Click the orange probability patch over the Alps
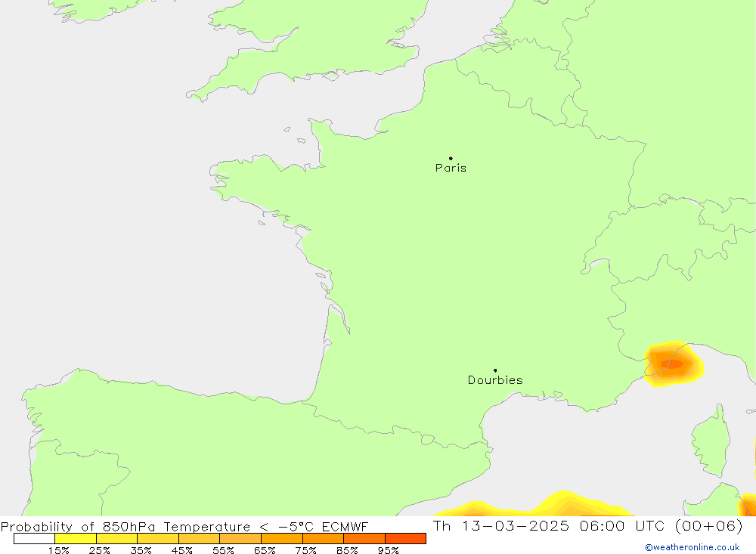The image size is (756, 554). click(673, 364)
